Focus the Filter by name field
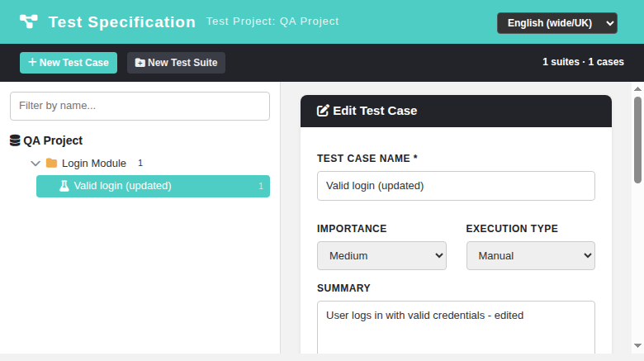 click(x=140, y=106)
